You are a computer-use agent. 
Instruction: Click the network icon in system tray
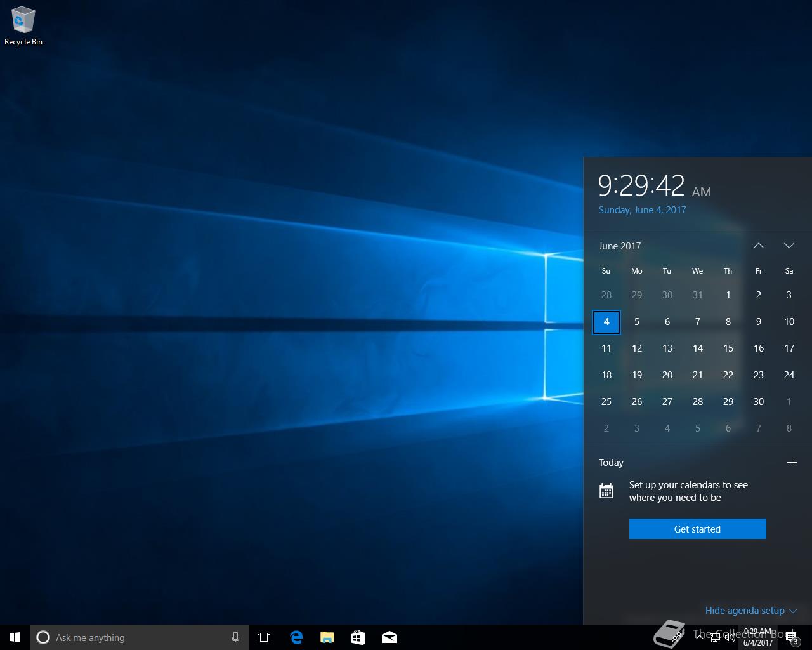[714, 638]
